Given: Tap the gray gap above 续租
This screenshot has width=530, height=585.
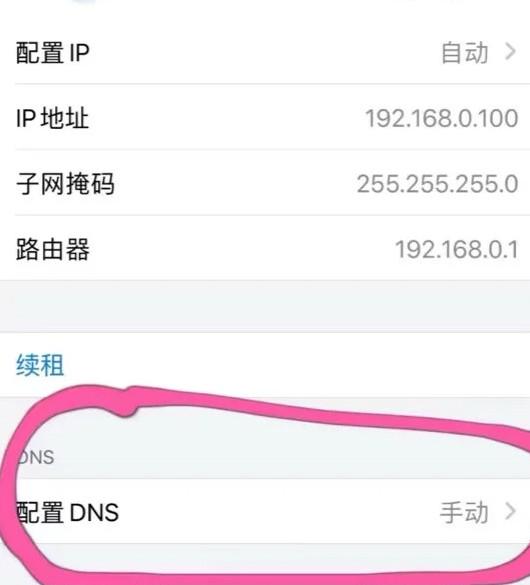Looking at the screenshot, I should tap(265, 306).
